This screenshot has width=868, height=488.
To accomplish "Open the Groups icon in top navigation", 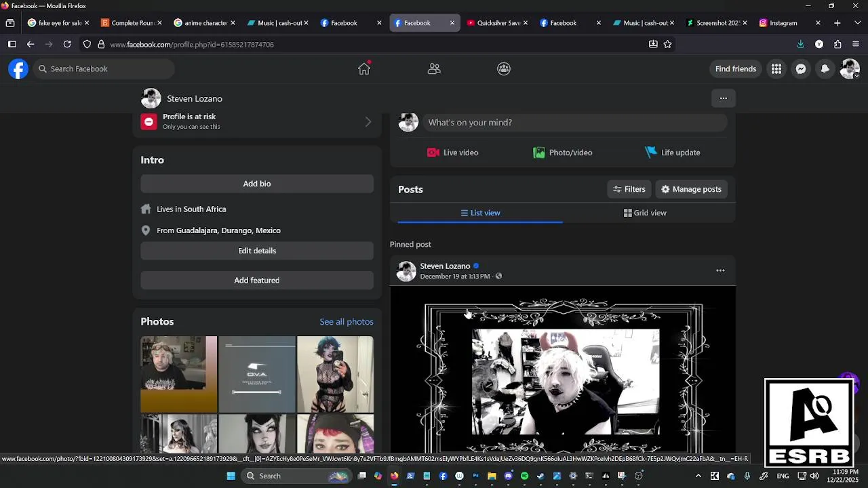I will point(504,68).
